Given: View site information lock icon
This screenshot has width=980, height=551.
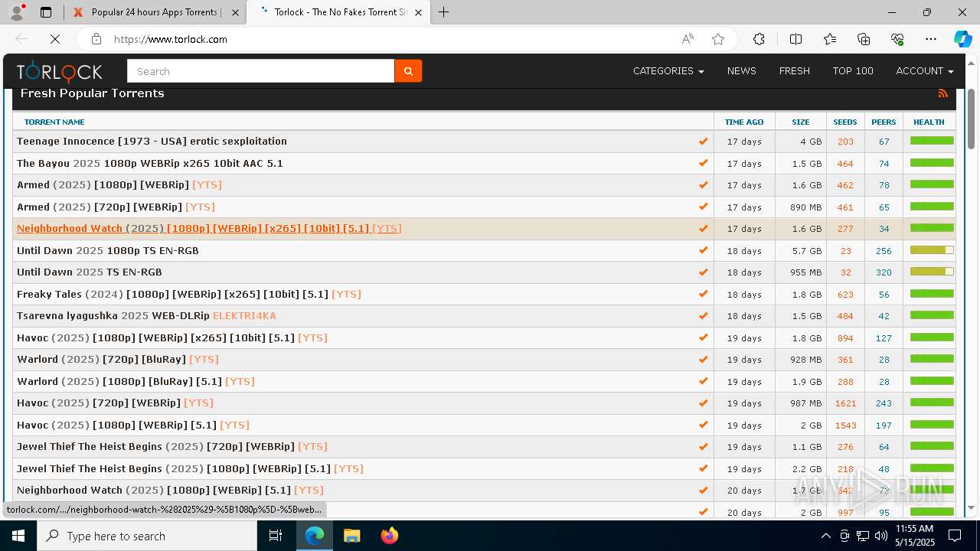Looking at the screenshot, I should click(96, 39).
